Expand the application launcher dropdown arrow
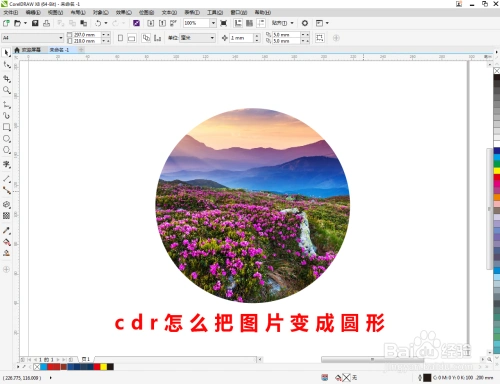The width and height of the screenshot is (500, 384). point(327,23)
